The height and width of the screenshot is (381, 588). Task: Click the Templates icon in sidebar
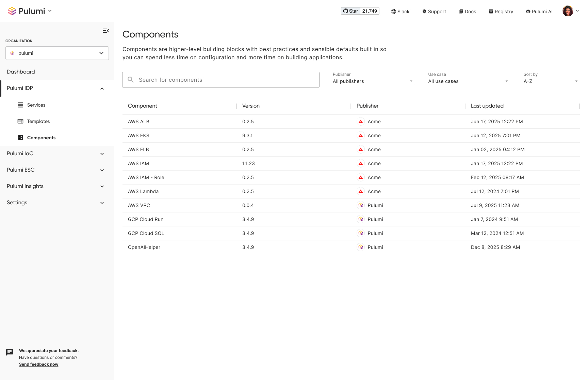(x=20, y=121)
